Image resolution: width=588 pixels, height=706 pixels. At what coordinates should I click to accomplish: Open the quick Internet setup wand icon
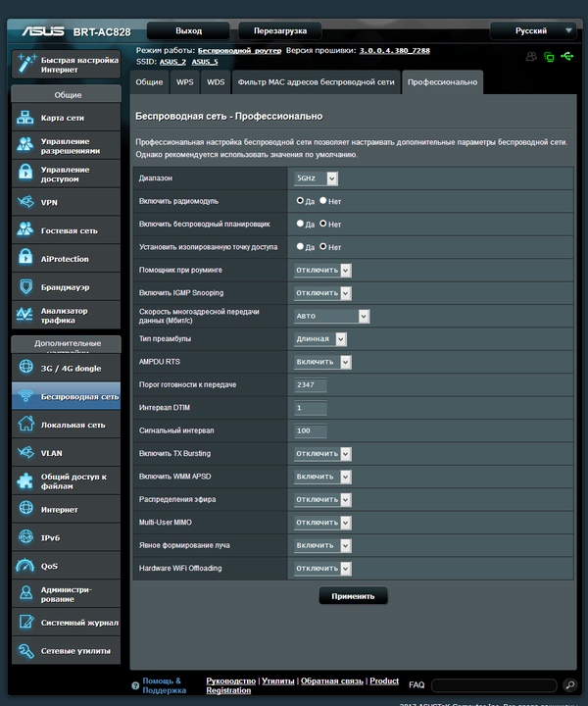click(26, 64)
